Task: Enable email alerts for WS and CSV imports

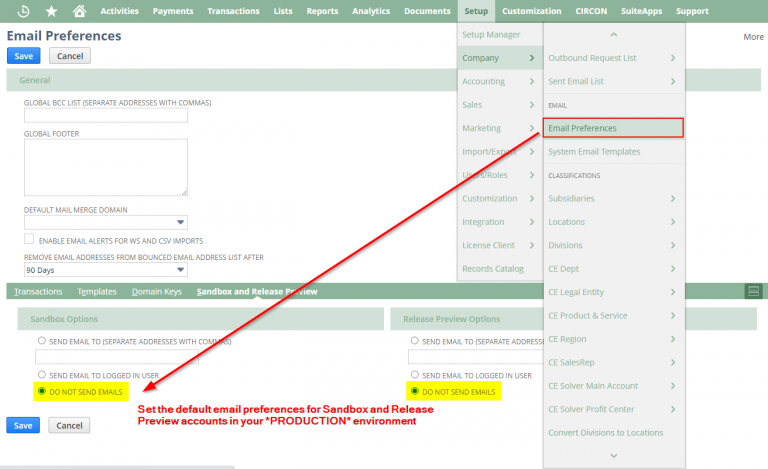Action: 29,239
